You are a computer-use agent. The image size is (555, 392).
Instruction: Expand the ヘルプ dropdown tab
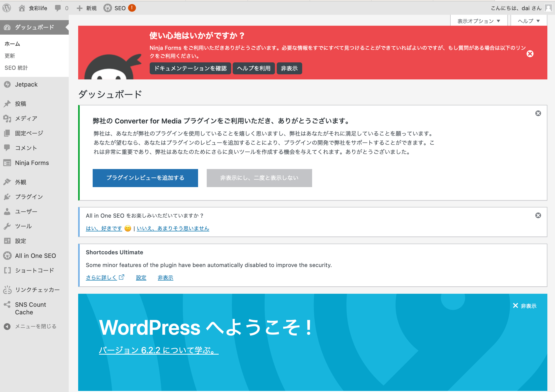pyautogui.click(x=529, y=21)
